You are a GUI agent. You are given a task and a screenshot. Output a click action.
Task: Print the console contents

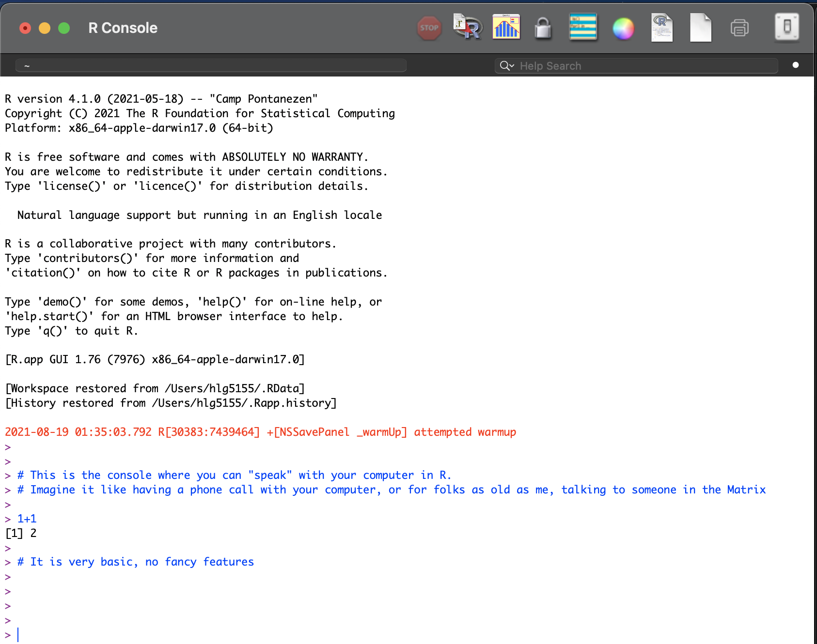point(739,28)
